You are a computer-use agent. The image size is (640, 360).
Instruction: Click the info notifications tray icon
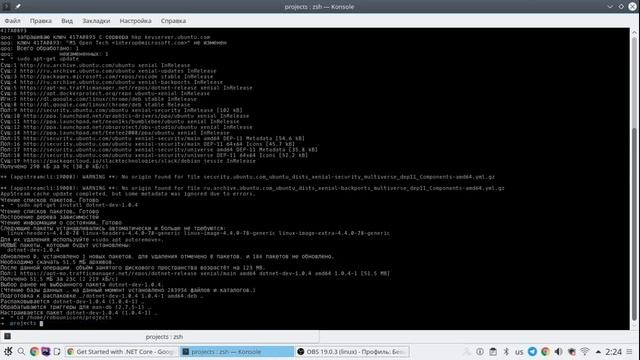click(x=480, y=351)
